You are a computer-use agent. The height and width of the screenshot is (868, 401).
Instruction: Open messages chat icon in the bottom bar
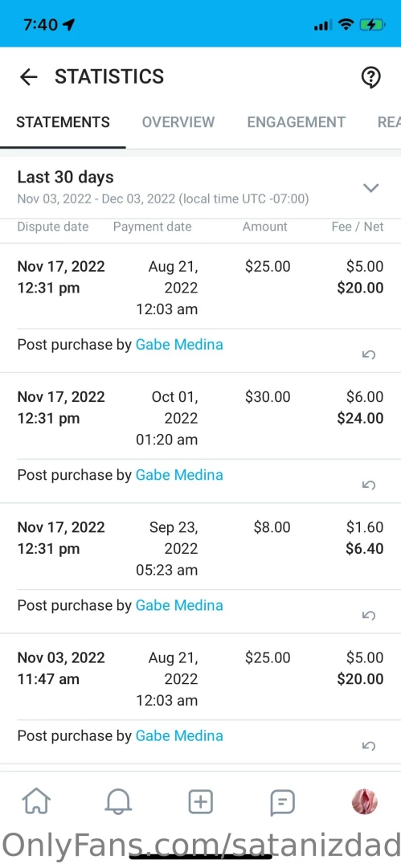pos(283,801)
